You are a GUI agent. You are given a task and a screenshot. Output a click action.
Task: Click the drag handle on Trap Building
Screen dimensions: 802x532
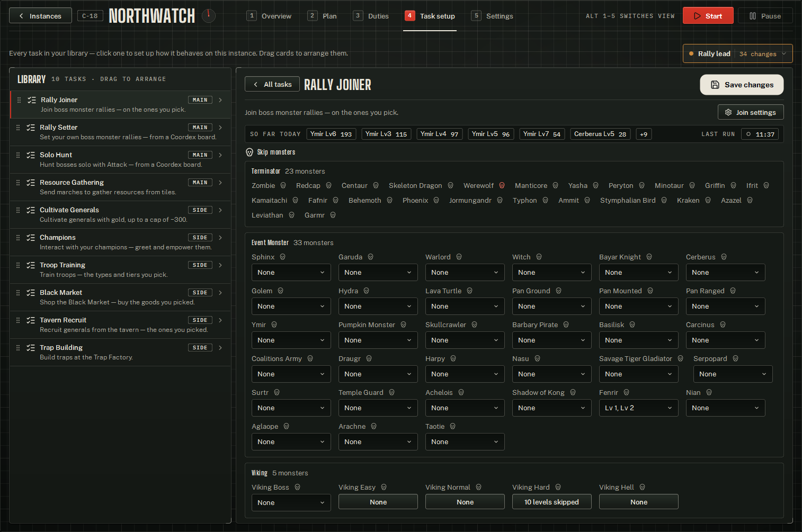[18, 348]
